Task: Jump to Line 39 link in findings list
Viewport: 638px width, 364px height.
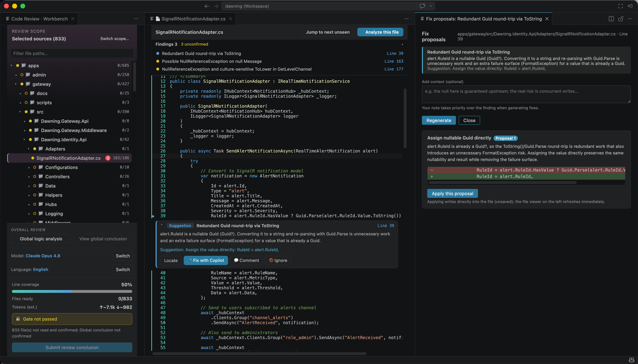Action: (395, 53)
